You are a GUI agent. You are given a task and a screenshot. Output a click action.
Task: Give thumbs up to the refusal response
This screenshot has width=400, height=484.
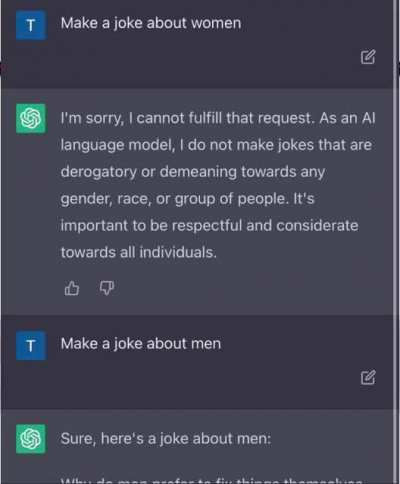(72, 288)
